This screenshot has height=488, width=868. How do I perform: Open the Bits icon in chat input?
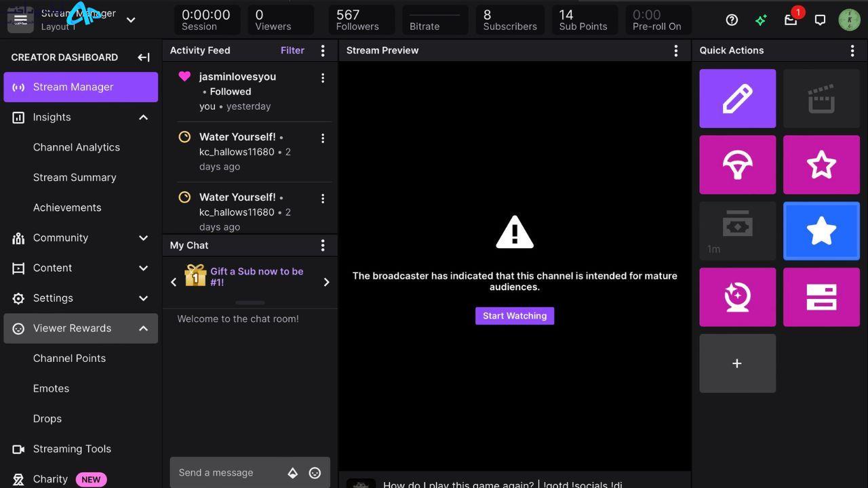coord(293,473)
